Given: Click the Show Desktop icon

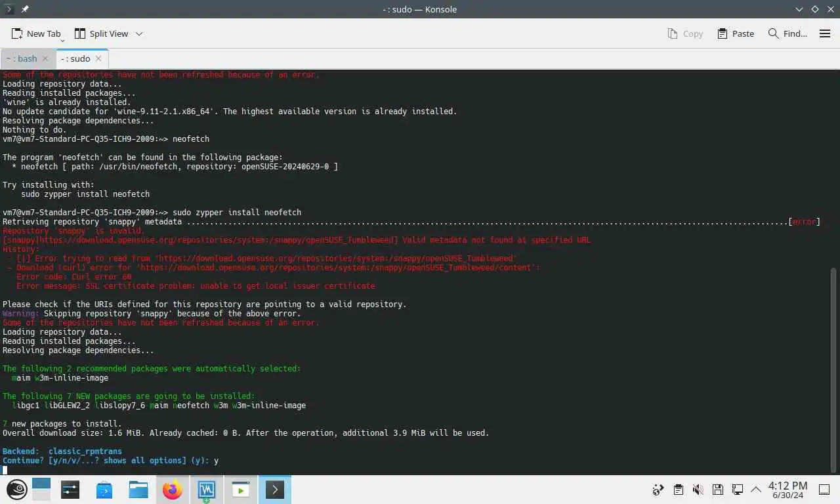Looking at the screenshot, I should click(824, 490).
